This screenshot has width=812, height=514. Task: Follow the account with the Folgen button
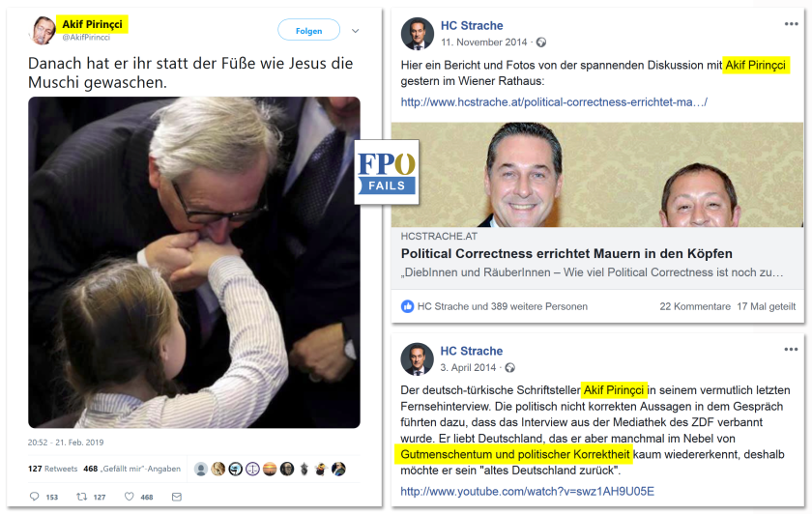click(309, 30)
